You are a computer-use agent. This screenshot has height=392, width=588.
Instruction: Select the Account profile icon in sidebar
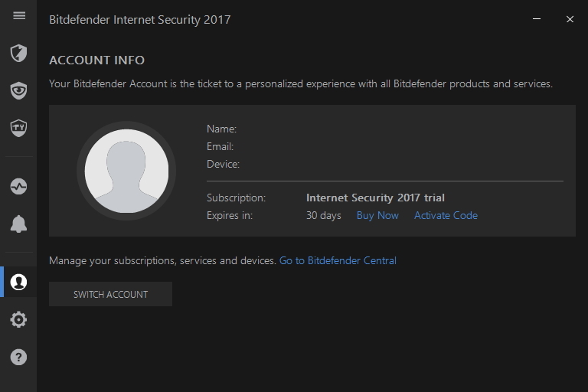[x=18, y=282]
